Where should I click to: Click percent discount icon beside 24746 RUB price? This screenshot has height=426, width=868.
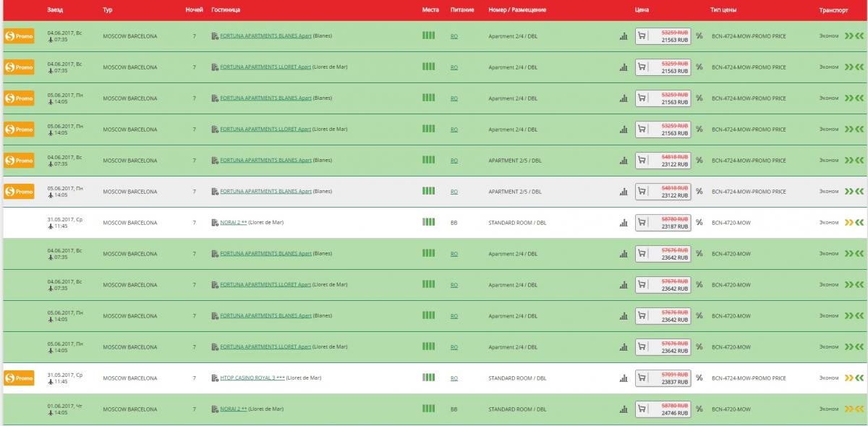(x=699, y=409)
